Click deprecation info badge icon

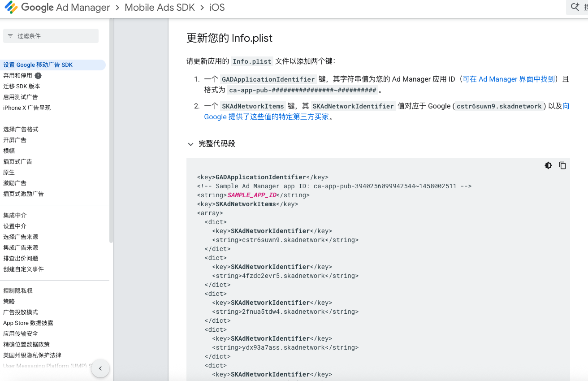pyautogui.click(x=38, y=76)
